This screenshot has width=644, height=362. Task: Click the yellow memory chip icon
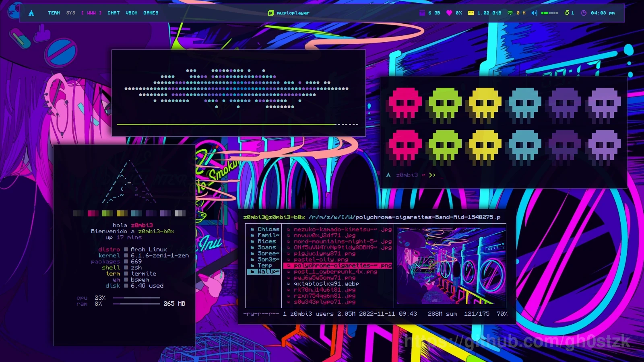tap(471, 13)
